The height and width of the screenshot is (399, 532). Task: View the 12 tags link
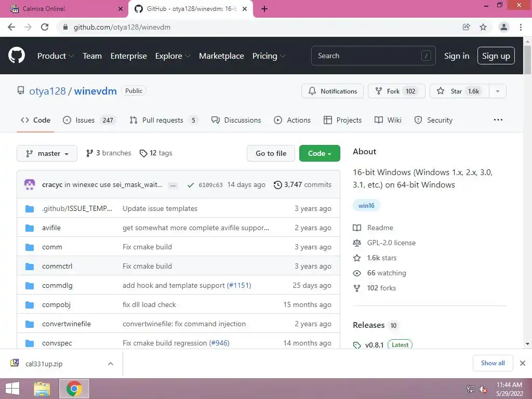tap(156, 153)
